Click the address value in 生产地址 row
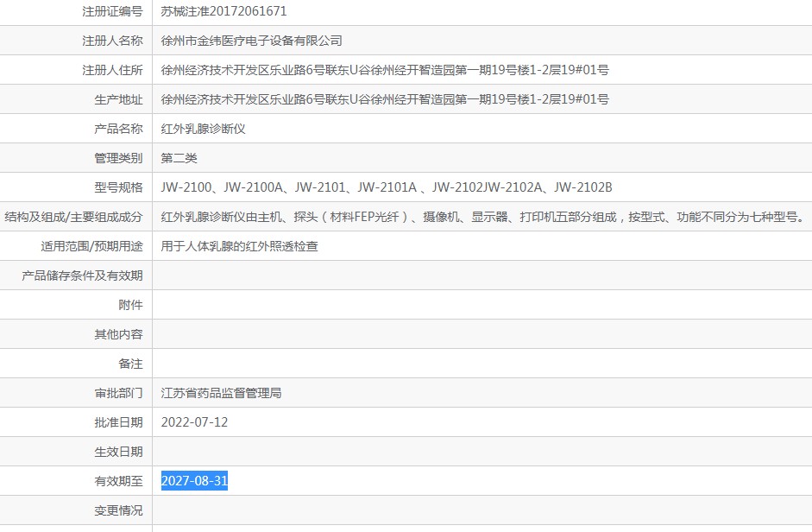Screen dimensions: 812x532 coord(385,99)
